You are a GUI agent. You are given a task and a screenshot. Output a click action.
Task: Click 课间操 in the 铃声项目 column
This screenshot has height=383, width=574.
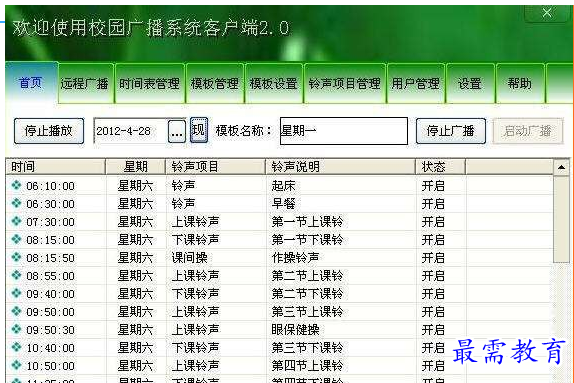coord(189,257)
